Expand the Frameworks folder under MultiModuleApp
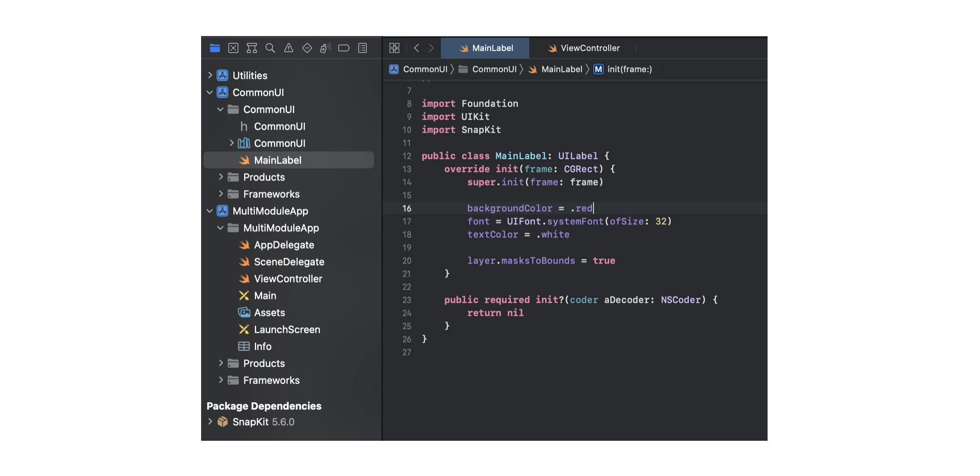Viewport: 980px width, 476px height. pos(221,380)
